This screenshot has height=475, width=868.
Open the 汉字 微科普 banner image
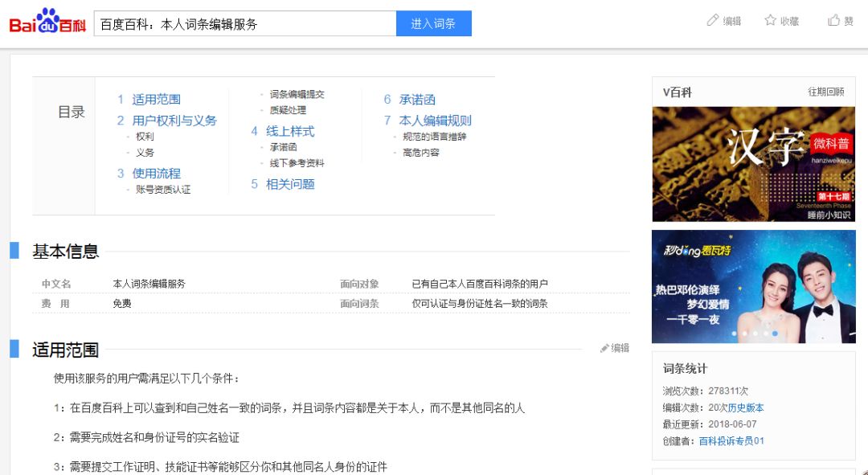(x=753, y=164)
